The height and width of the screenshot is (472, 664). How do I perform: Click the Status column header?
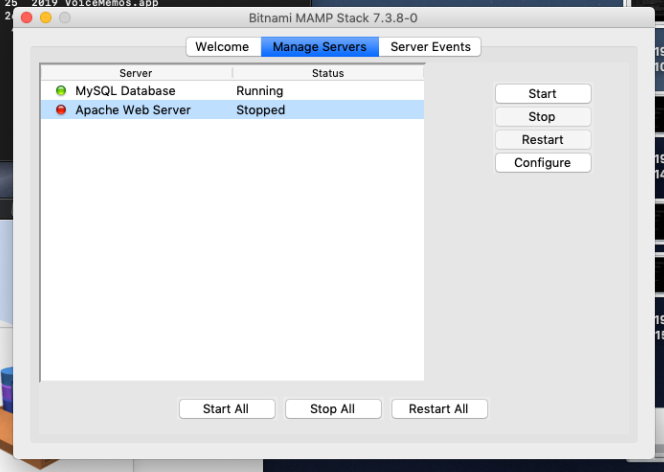(x=328, y=73)
